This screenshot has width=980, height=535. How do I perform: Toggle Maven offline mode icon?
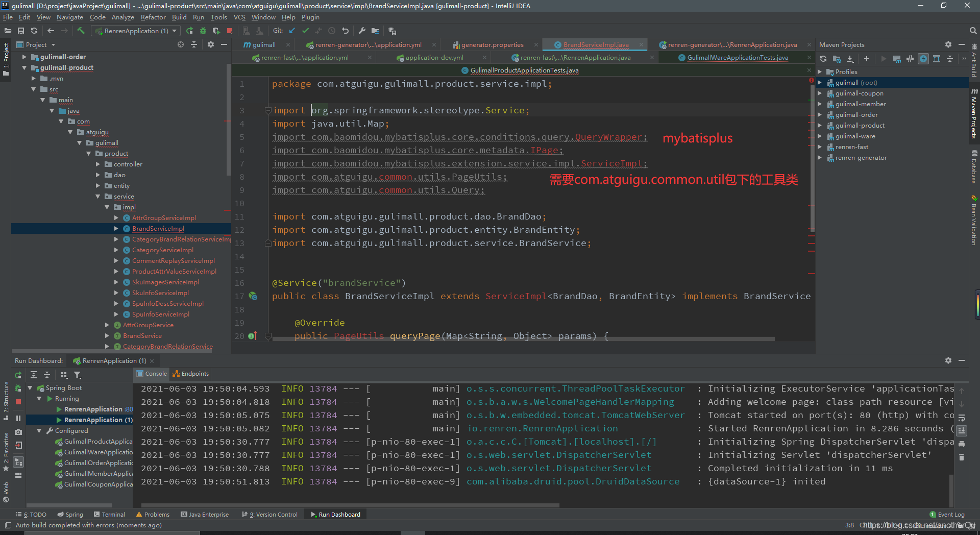[910, 59]
